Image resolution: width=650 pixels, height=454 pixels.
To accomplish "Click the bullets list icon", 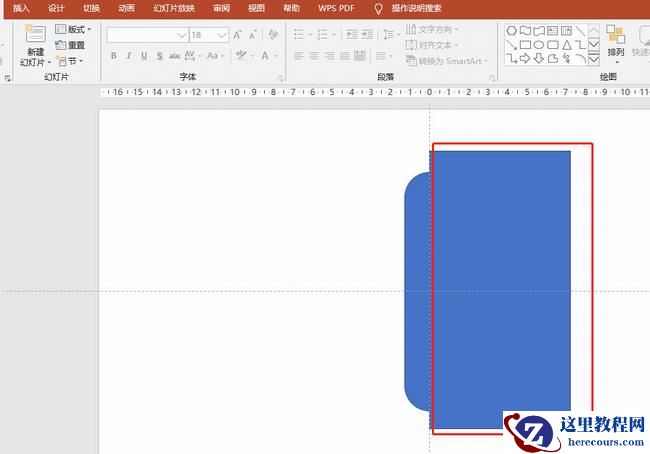I will pos(299,34).
